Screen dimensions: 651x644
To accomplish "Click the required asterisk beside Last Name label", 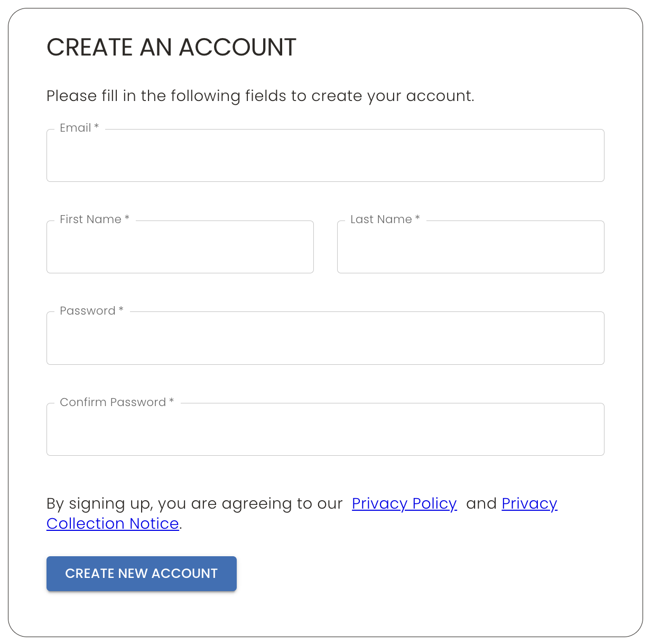I will (x=417, y=218).
